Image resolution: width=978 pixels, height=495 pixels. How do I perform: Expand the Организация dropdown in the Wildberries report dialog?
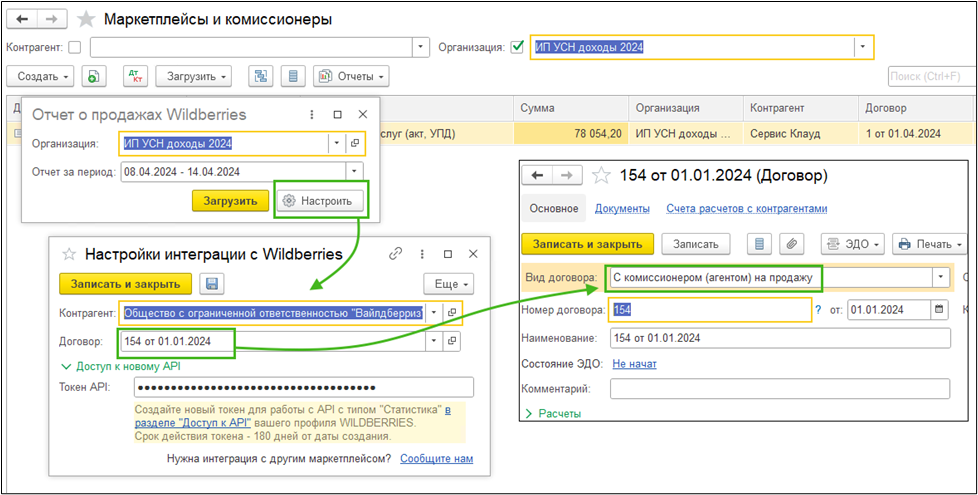click(337, 143)
